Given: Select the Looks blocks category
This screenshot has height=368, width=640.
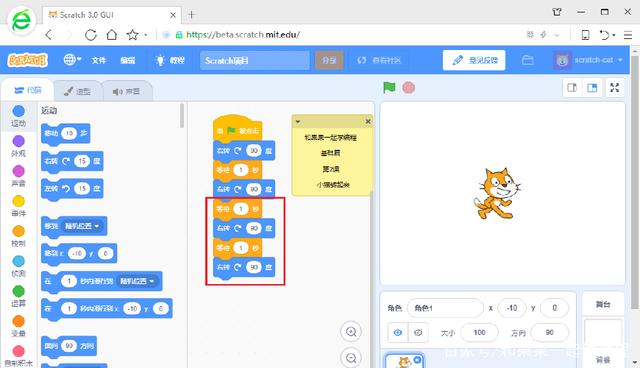Looking at the screenshot, I should click(18, 146).
